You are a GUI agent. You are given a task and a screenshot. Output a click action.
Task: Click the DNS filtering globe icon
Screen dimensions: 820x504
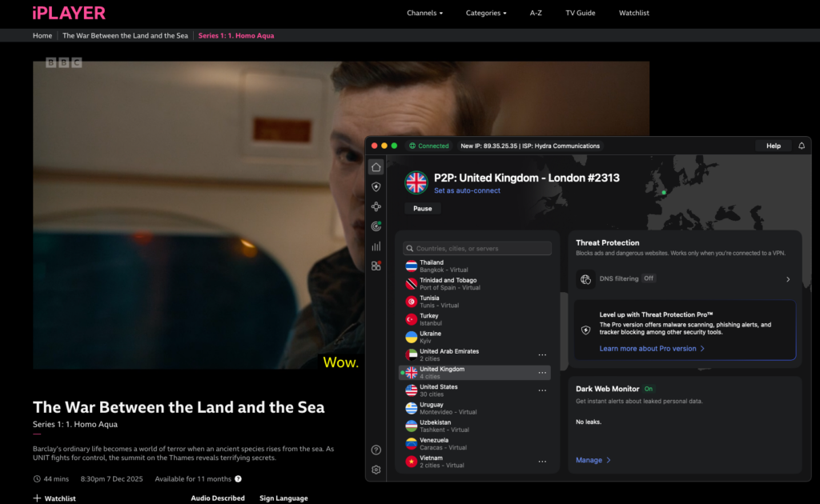pos(585,279)
